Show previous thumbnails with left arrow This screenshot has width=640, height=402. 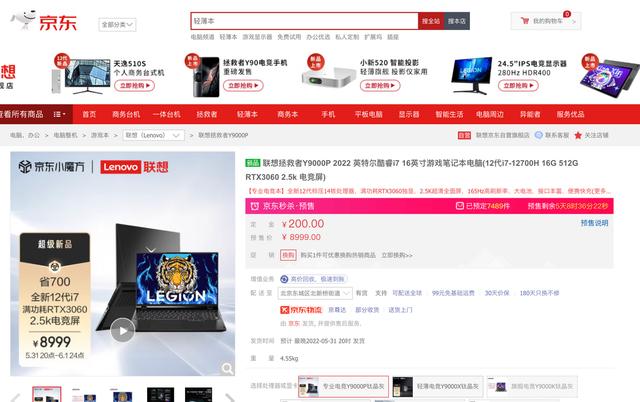point(16,397)
